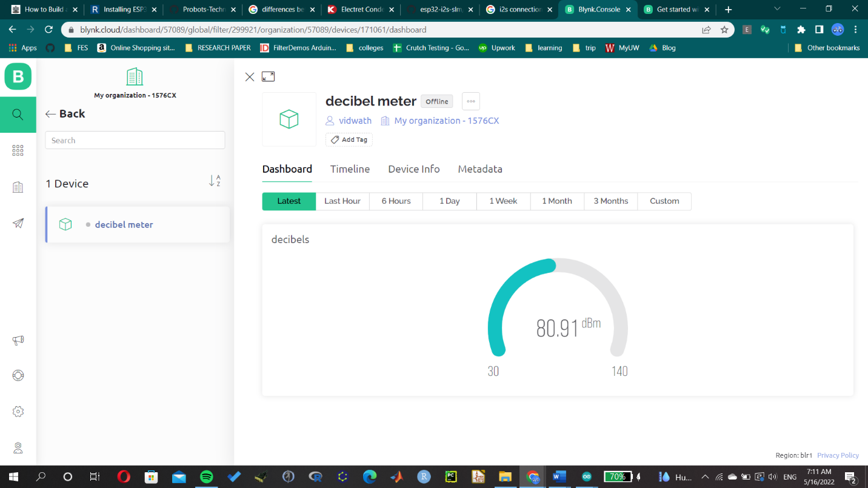Open Microsoft Word from the taskbar
The width and height of the screenshot is (868, 488).
(x=558, y=476)
